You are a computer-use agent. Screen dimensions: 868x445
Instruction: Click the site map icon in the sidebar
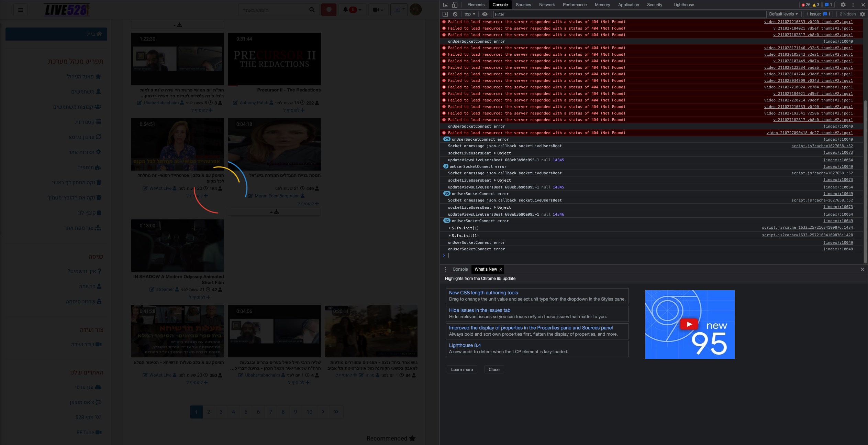[98, 228]
